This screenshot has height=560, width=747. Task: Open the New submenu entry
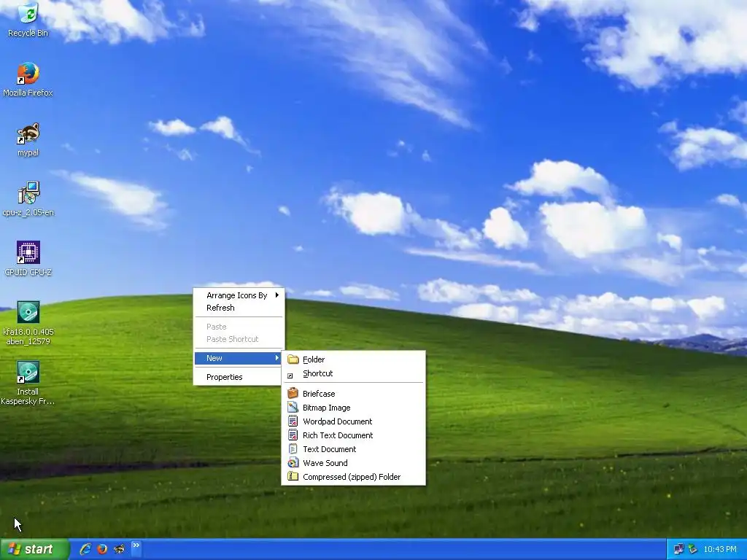[x=239, y=358]
